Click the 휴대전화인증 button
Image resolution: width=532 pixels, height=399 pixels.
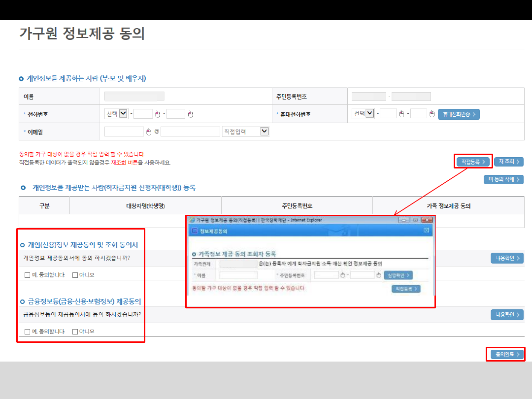pyautogui.click(x=458, y=114)
